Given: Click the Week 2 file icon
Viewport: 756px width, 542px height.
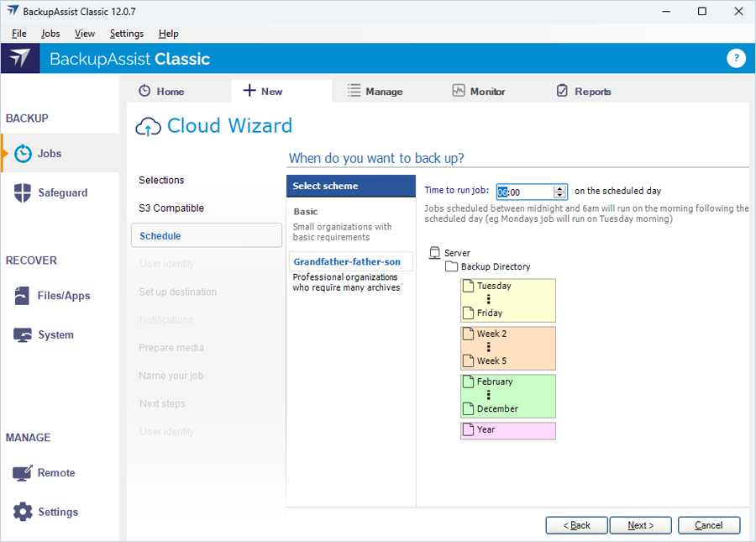Looking at the screenshot, I should coord(468,334).
